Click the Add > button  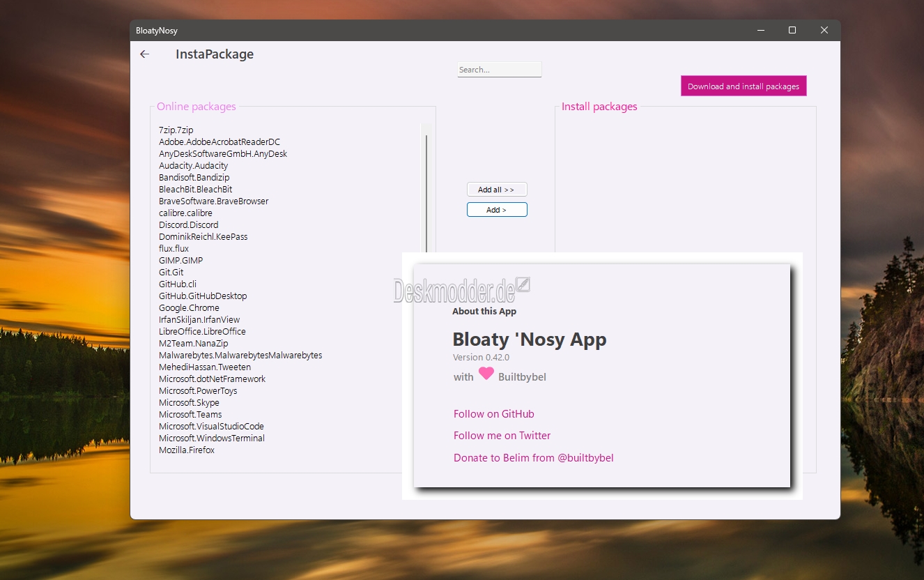coord(497,210)
